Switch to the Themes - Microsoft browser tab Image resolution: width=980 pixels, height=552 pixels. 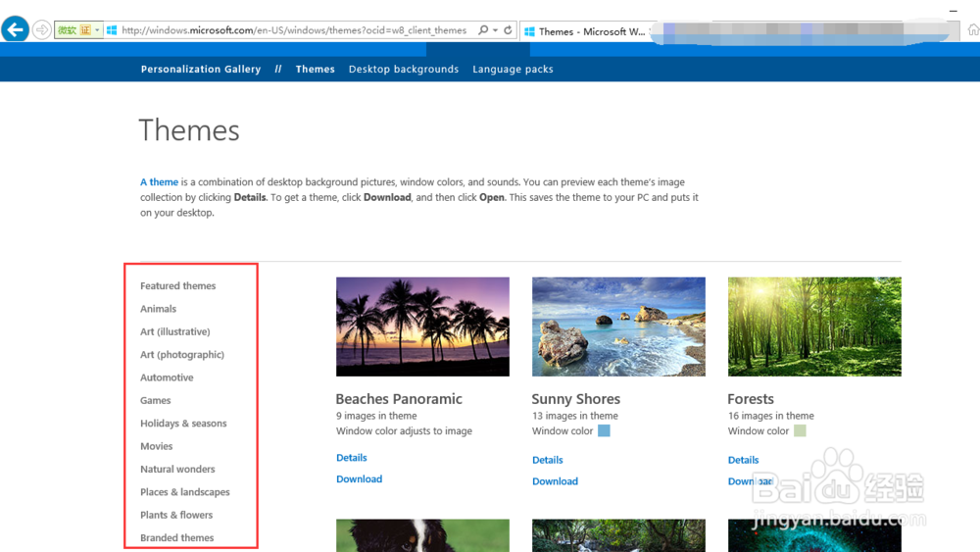[584, 31]
